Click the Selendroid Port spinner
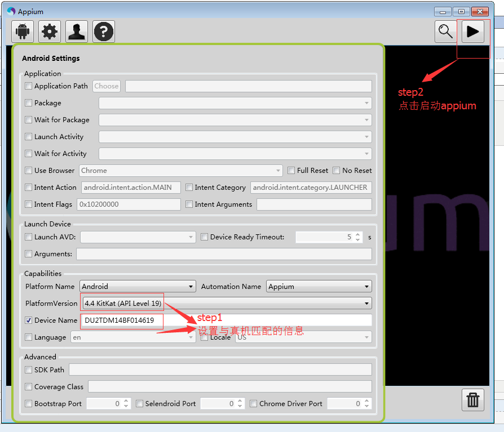Screen dimensions: 504x432 223,404
